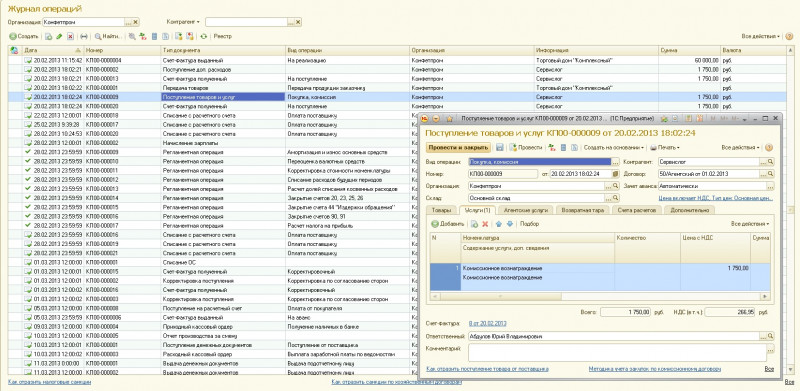
Task: Show Дт/Кт postings icon in journal toolbar
Action: [x=143, y=36]
